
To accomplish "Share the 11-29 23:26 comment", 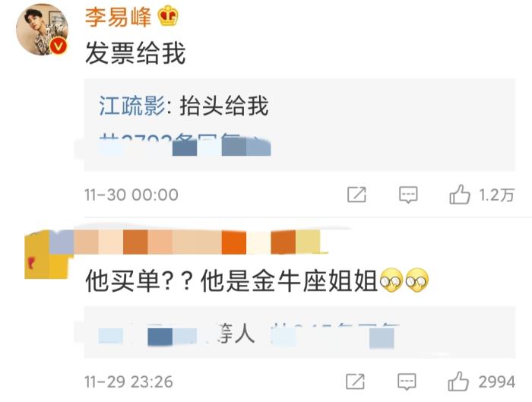I will tap(355, 381).
